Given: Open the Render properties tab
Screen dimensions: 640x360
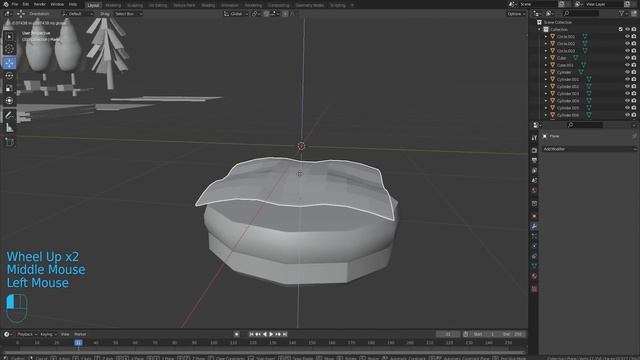Looking at the screenshot, I should (x=534, y=150).
